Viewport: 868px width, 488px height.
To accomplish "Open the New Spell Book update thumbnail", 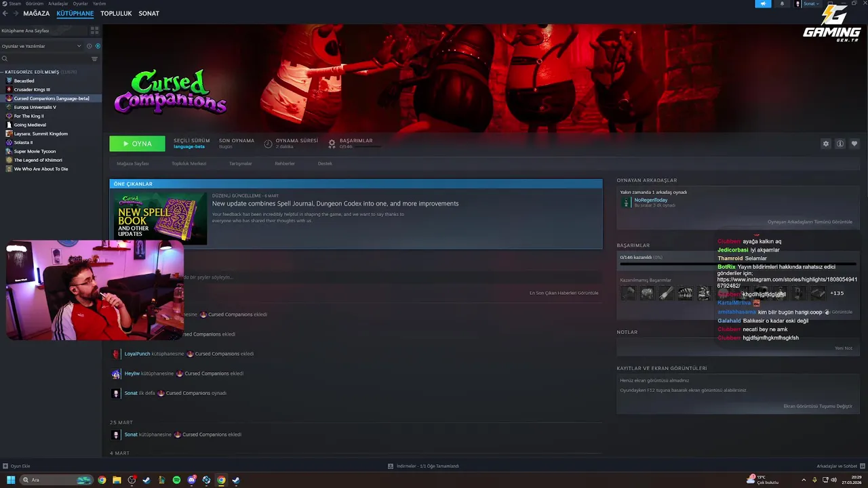I will 159,218.
